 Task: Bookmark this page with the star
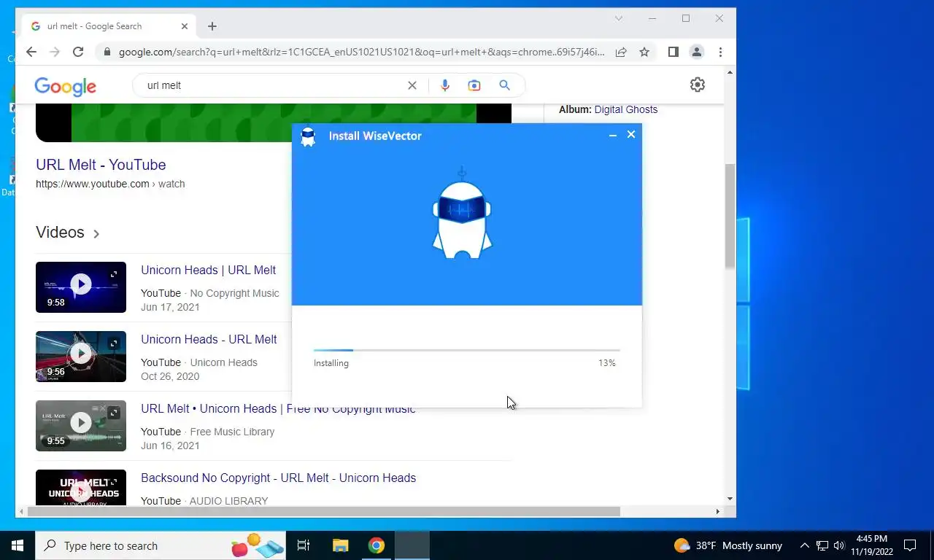[644, 52]
